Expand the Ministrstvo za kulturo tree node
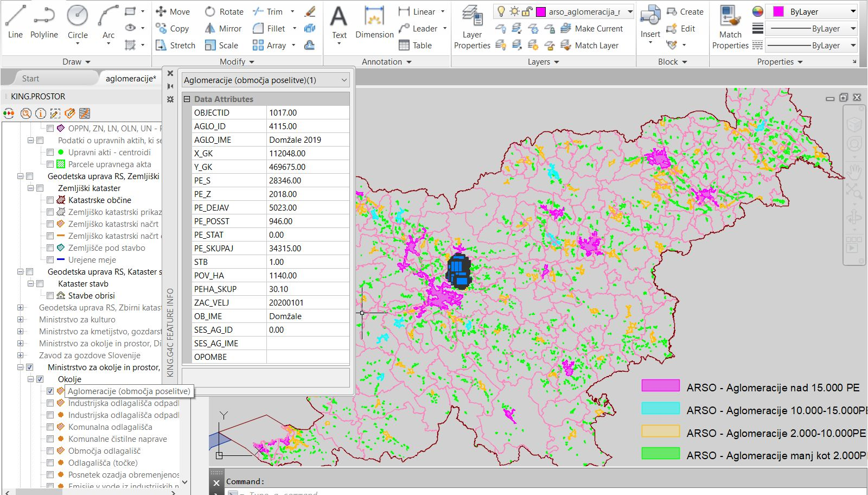The height and width of the screenshot is (495, 868). 21,320
